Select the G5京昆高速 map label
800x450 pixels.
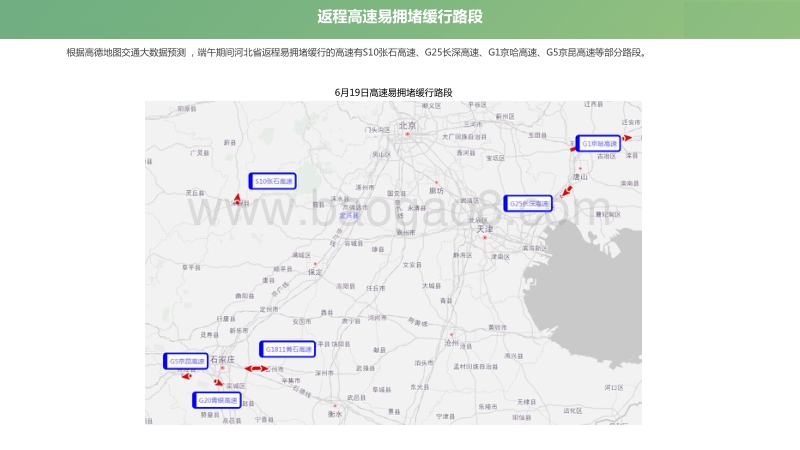click(186, 361)
